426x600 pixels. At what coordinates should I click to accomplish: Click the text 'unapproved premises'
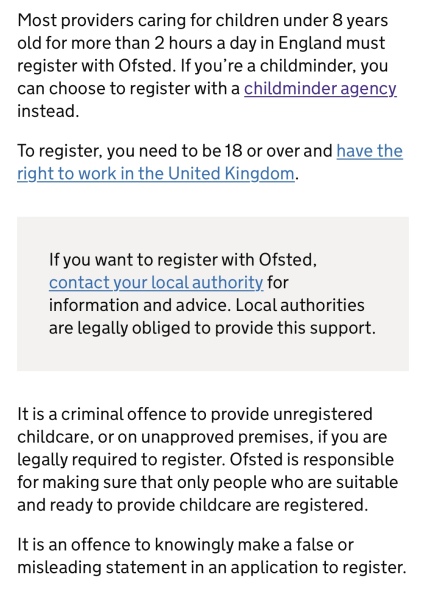coord(227,437)
